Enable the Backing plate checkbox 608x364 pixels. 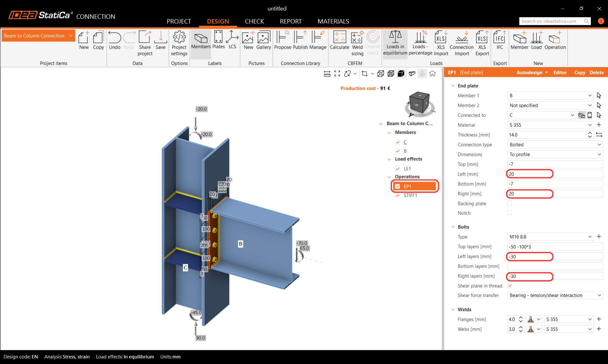pos(509,203)
